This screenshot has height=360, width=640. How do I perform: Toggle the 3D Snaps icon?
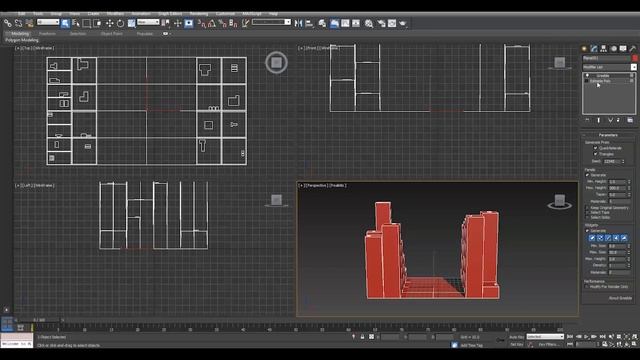tap(202, 23)
